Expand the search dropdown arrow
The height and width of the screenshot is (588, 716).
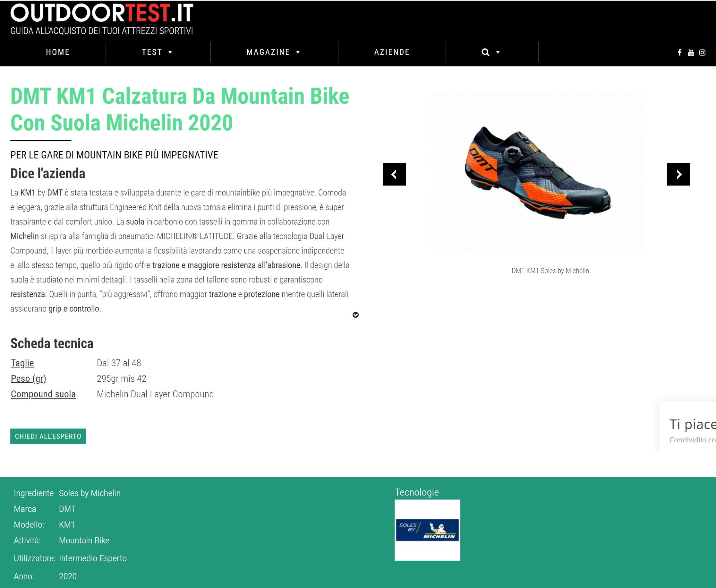(498, 53)
